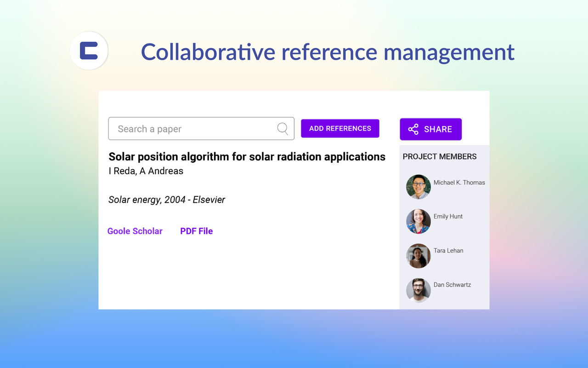Click the 'Solar energy, 2004 - Elsevier' text
Screen dimensions: 588x368
pos(167,200)
